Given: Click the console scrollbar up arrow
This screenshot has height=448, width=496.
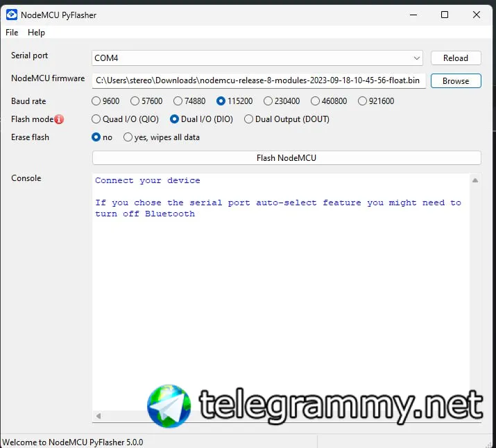Looking at the screenshot, I should click(475, 180).
